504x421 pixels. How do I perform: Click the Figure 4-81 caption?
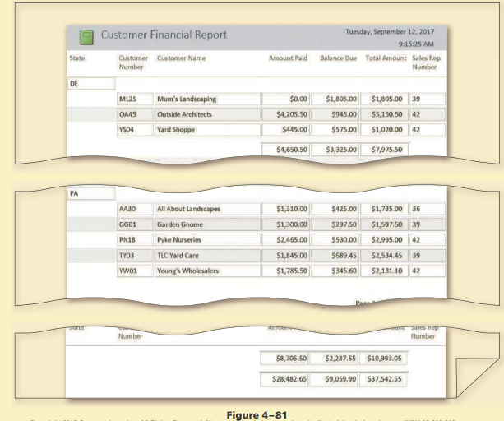(x=257, y=415)
